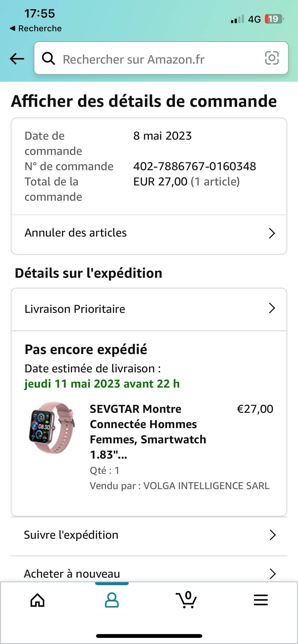Expand Annuler des articles chevron
The width and height of the screenshot is (298, 644).
(272, 233)
